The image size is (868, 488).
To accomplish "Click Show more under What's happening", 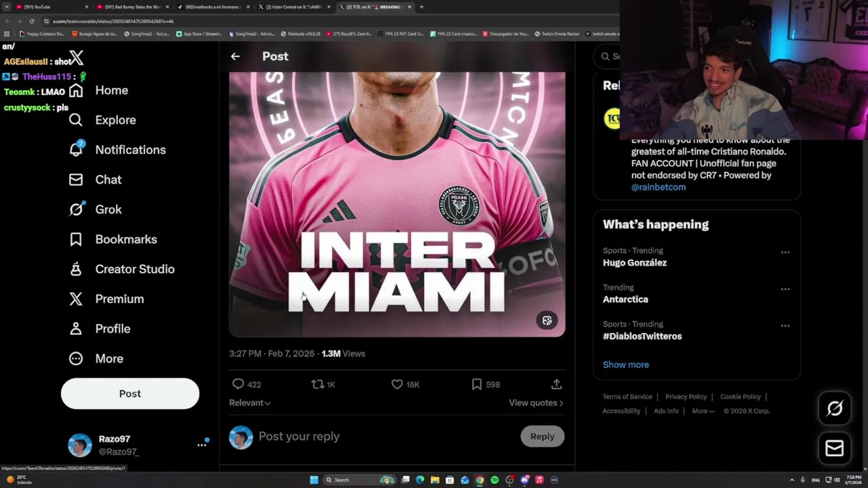I will [626, 365].
